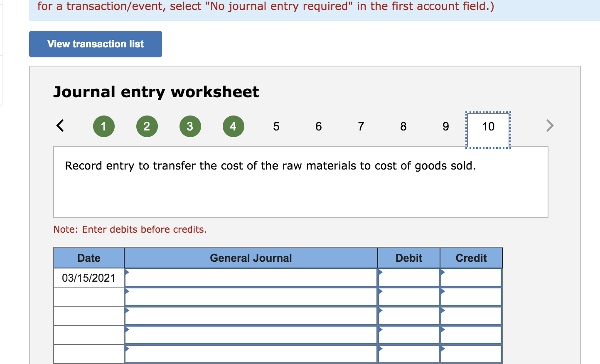
Task: Click the Credit column header
Action: coord(471,258)
